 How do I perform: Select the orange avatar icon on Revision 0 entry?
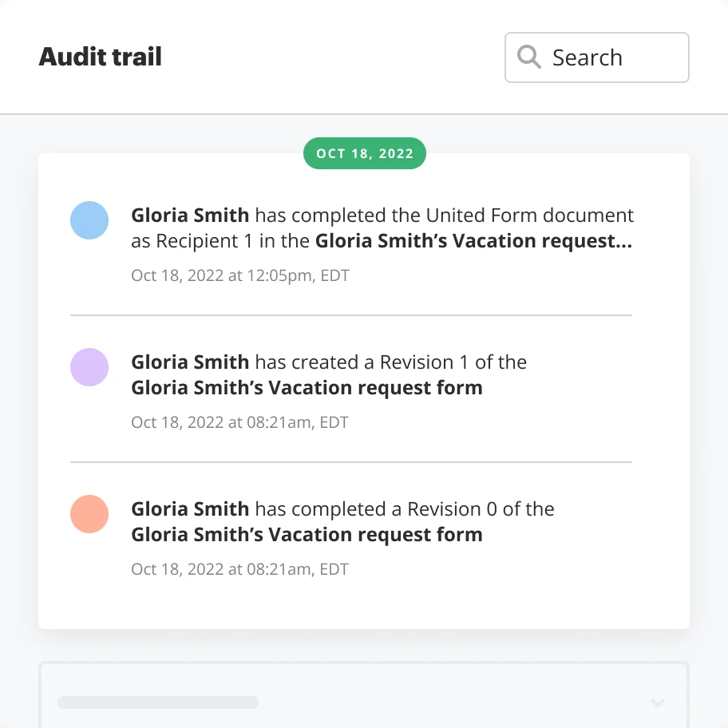pos(89,514)
